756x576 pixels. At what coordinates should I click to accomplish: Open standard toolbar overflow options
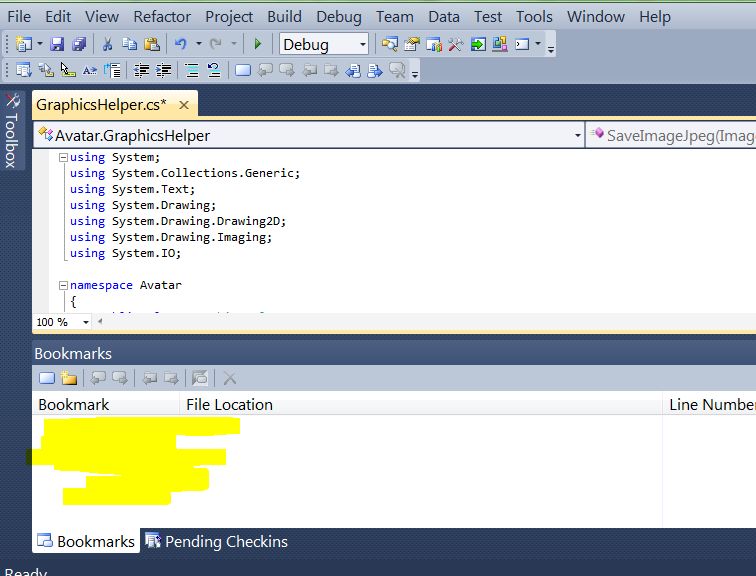(551, 48)
